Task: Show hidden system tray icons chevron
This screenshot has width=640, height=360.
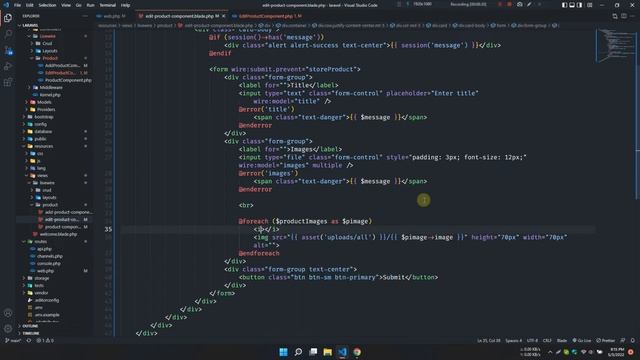Action: 550,352
